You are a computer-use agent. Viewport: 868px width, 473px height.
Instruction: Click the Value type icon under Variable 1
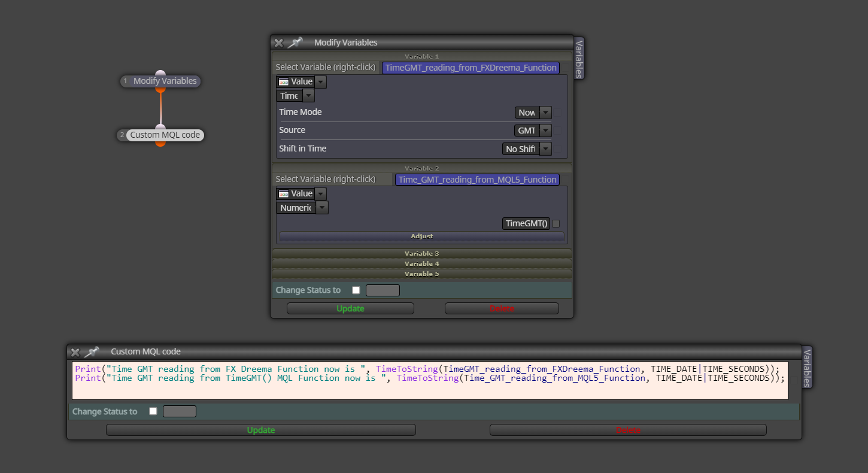tap(284, 81)
